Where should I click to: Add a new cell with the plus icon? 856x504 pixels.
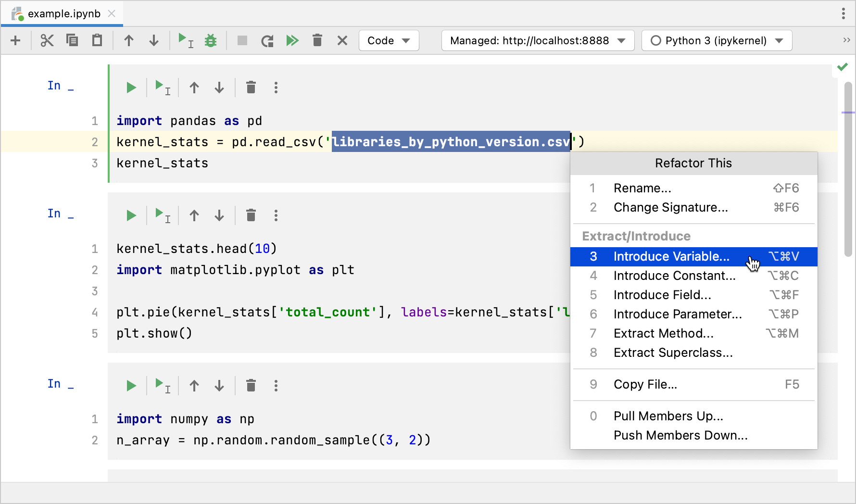tap(16, 40)
